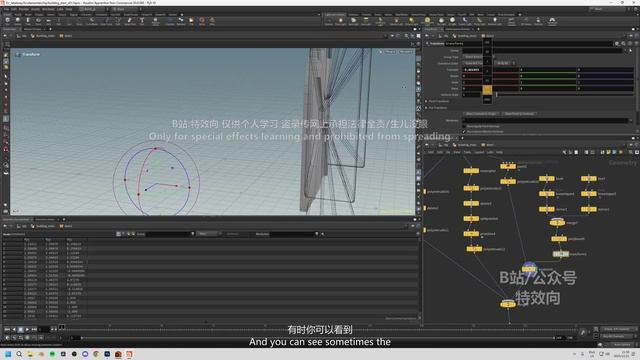Click the current frame number field
Screen dimensions: 640x360
click(44, 329)
